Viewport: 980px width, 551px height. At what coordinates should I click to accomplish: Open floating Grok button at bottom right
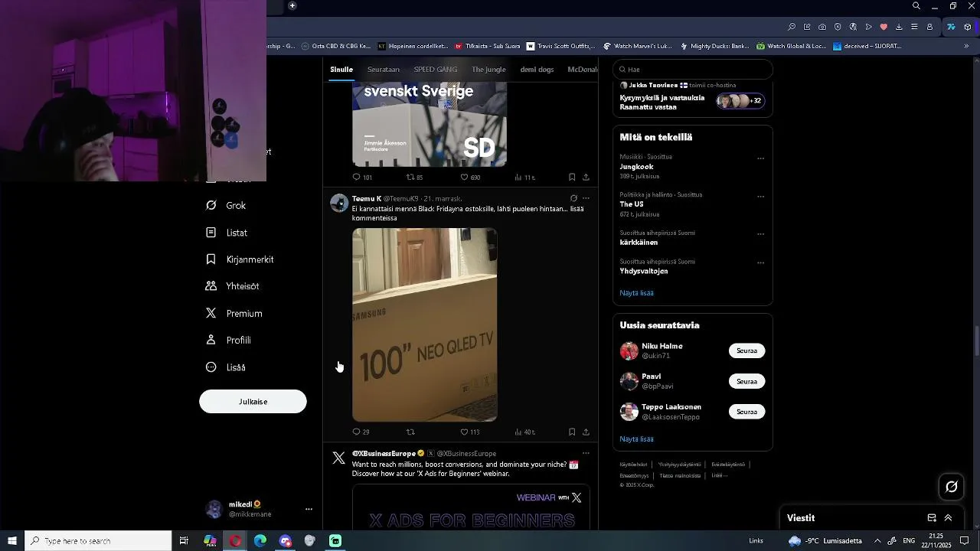[952, 487]
